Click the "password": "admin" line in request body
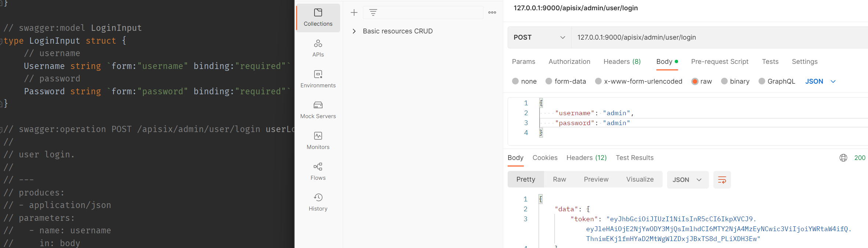This screenshot has width=868, height=248. 593,123
